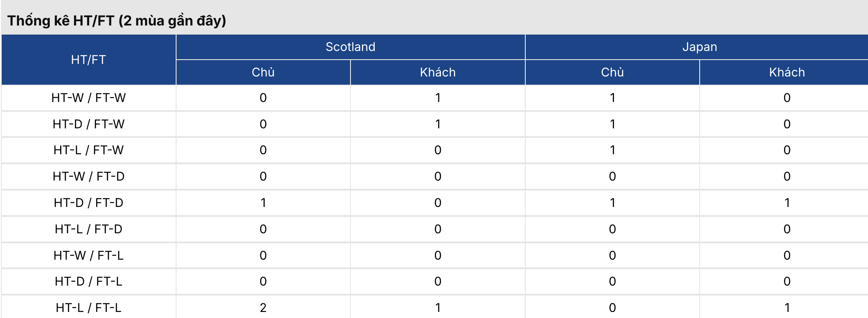868x318 pixels.
Task: Click the HT-W / FT-D row label
Action: pyautogui.click(x=88, y=176)
